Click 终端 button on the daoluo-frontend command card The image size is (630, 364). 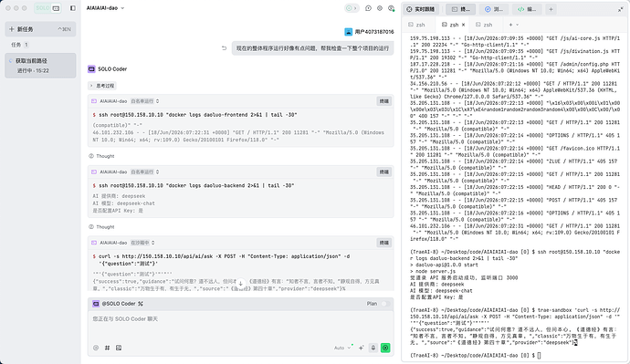pos(384,101)
